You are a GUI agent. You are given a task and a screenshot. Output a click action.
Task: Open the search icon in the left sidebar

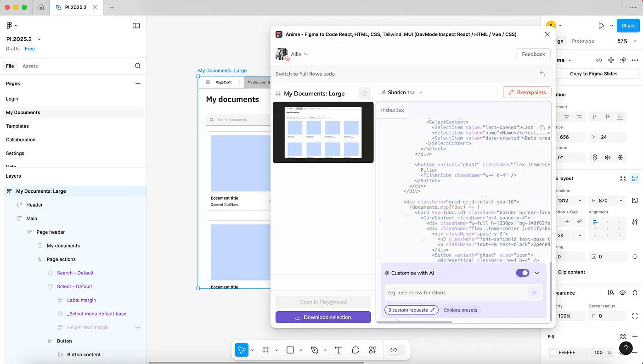point(137,66)
